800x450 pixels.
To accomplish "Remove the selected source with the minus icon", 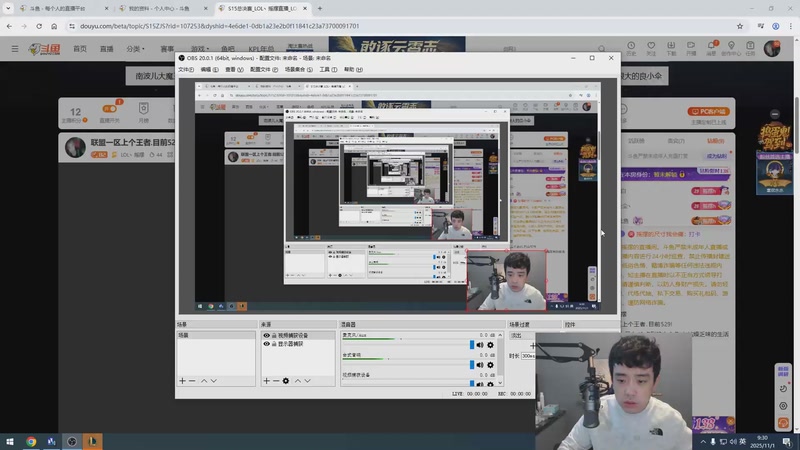I will (276, 381).
